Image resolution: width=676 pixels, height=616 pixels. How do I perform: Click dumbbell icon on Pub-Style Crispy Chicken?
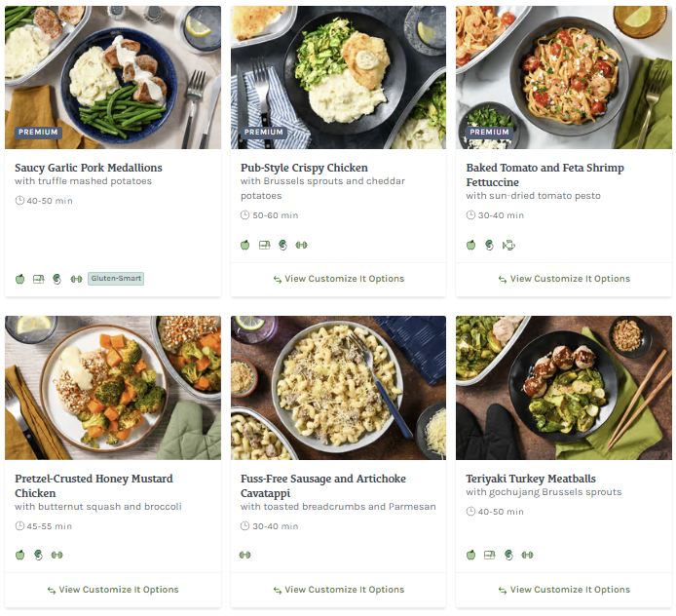pos(301,245)
